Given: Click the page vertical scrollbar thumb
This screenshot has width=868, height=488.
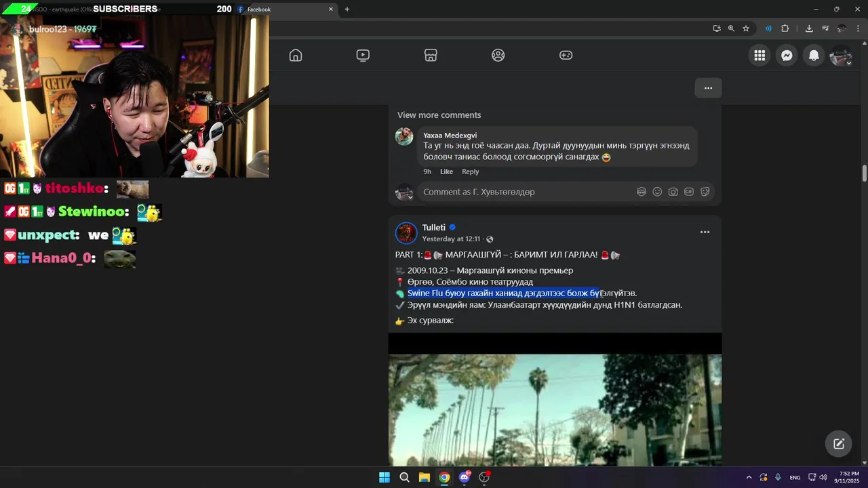Looking at the screenshot, I should point(864,173).
